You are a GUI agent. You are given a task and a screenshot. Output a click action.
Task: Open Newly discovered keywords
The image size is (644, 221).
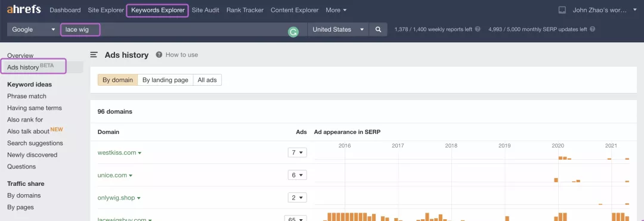32,155
